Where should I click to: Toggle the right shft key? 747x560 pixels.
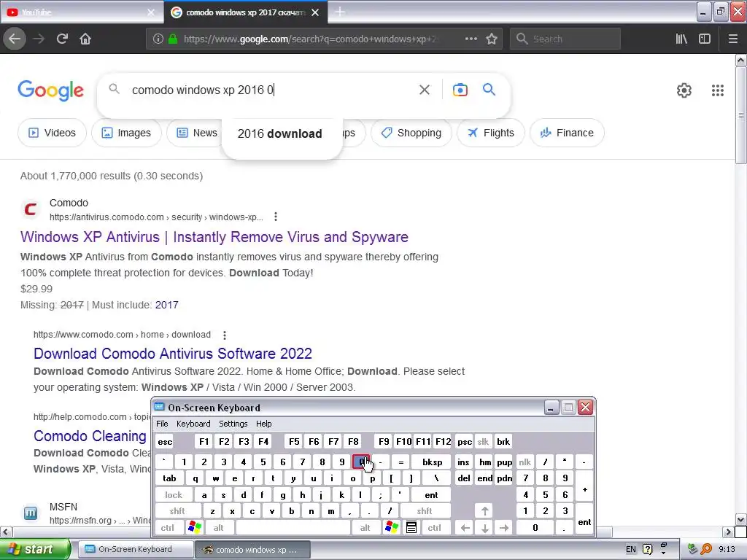pos(425,511)
